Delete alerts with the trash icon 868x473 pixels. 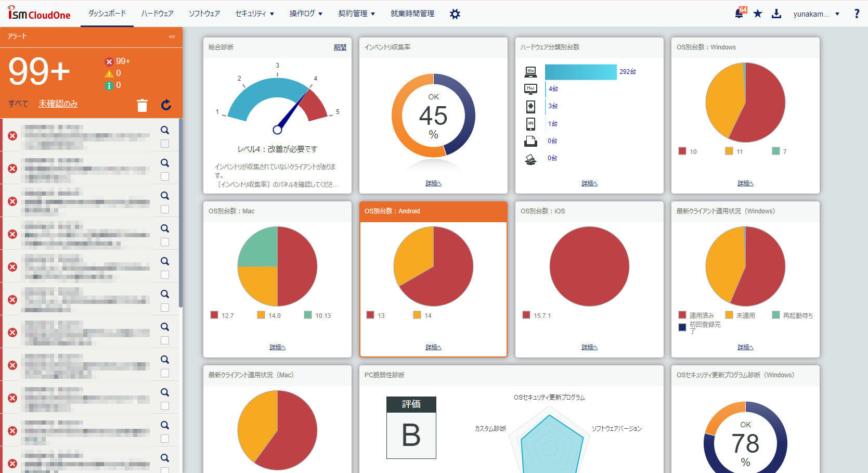click(x=142, y=105)
